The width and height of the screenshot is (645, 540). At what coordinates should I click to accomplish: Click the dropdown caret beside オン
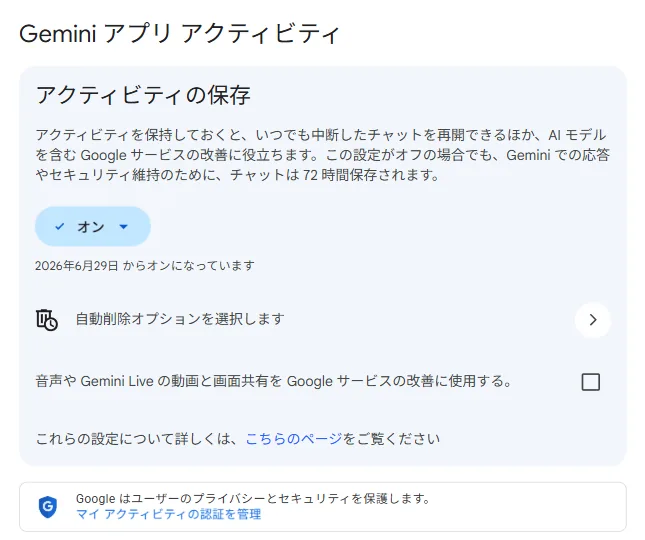pyautogui.click(x=123, y=227)
